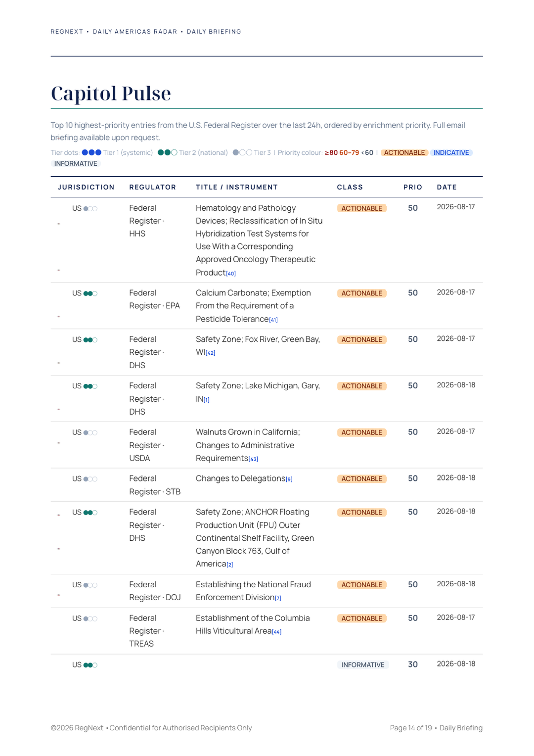Click tier dots in the Calcium Carbonate EPA row
The width and height of the screenshot is (534, 756).
tap(90, 294)
